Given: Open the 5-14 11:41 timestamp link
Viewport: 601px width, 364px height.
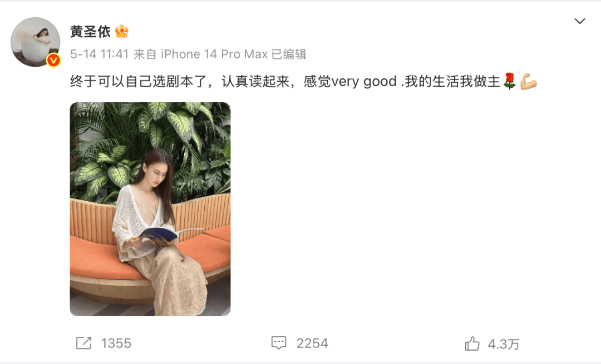Looking at the screenshot, I should pos(99,54).
